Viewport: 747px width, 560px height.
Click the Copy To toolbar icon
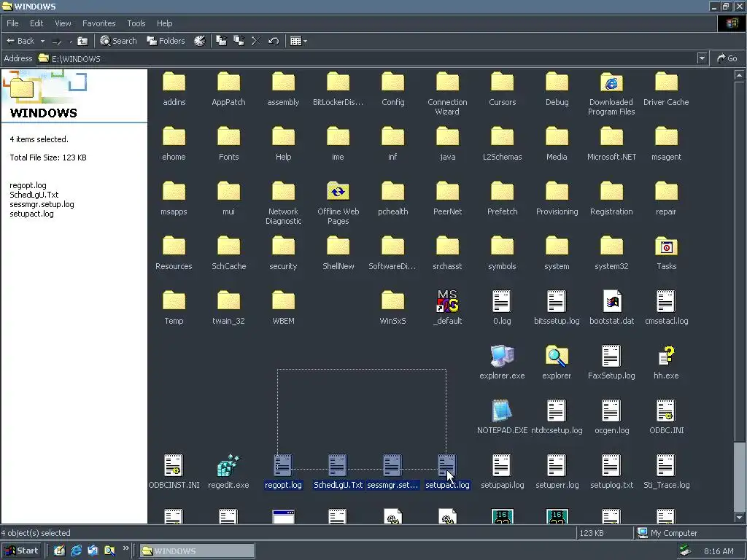click(239, 41)
